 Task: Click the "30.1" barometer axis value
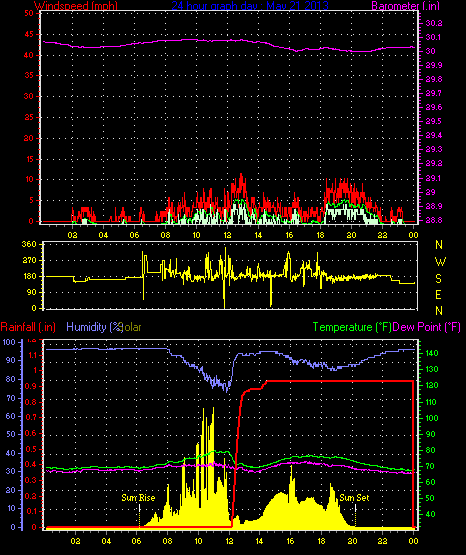click(x=433, y=37)
